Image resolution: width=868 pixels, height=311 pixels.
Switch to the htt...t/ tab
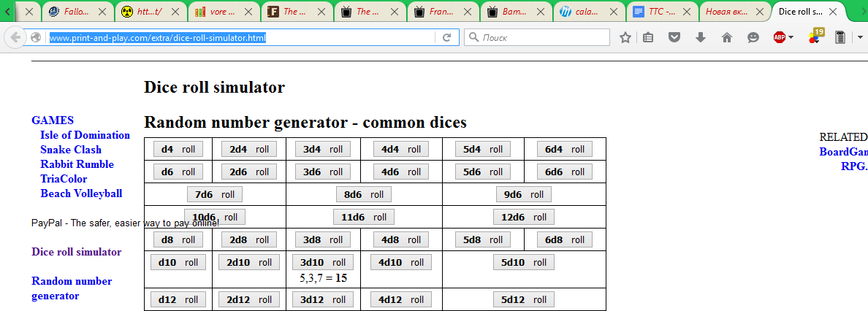click(x=149, y=11)
